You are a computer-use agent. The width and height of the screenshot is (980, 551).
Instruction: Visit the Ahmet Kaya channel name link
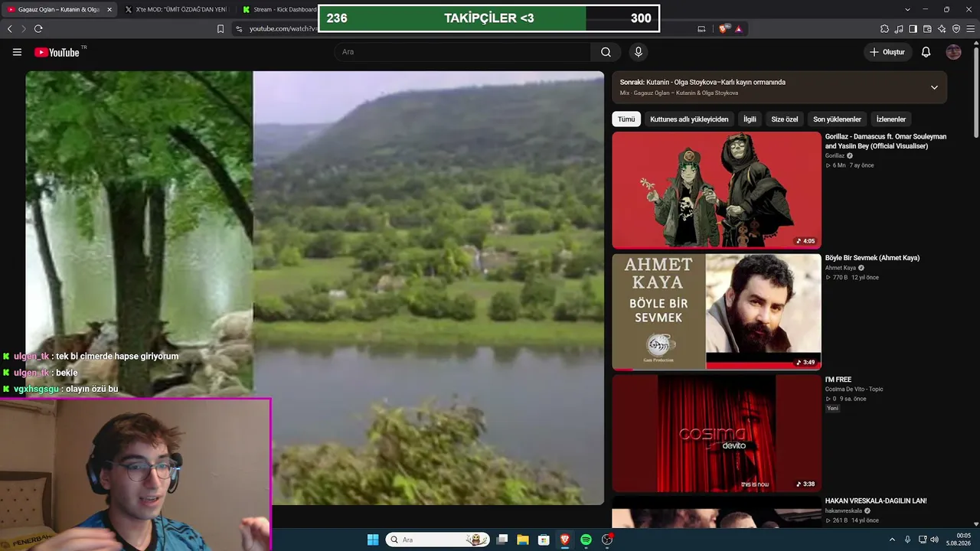pos(841,268)
